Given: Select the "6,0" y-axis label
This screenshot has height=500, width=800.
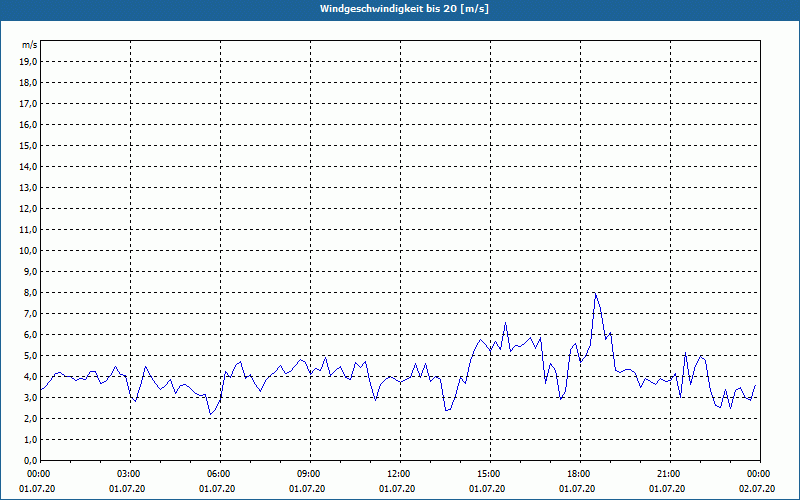Looking at the screenshot, I should (x=30, y=334).
